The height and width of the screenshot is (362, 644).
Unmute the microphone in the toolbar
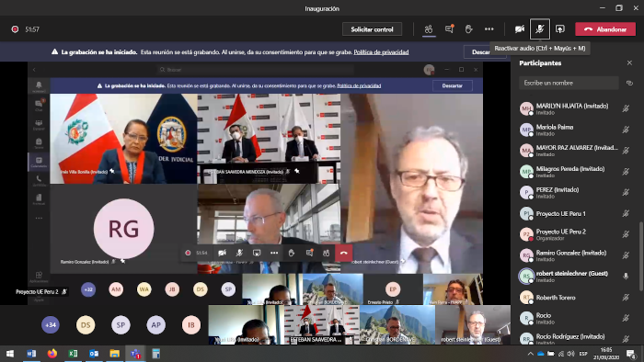[540, 29]
